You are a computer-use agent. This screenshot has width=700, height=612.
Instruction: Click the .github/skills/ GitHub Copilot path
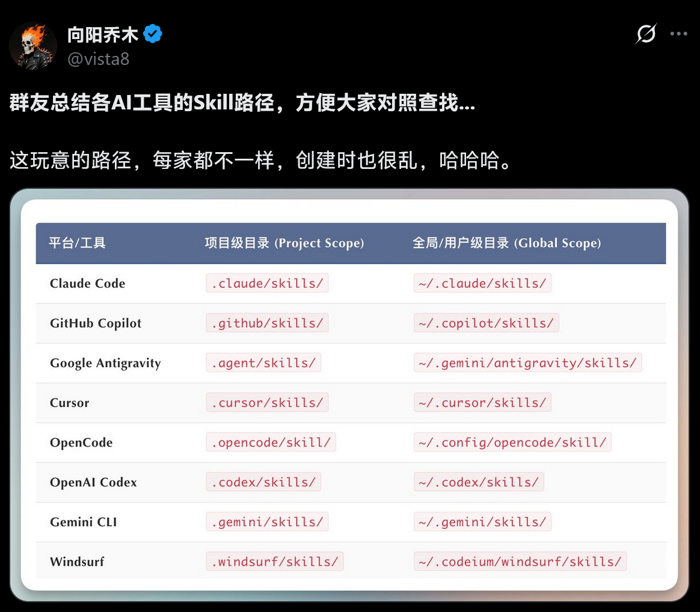click(x=267, y=323)
